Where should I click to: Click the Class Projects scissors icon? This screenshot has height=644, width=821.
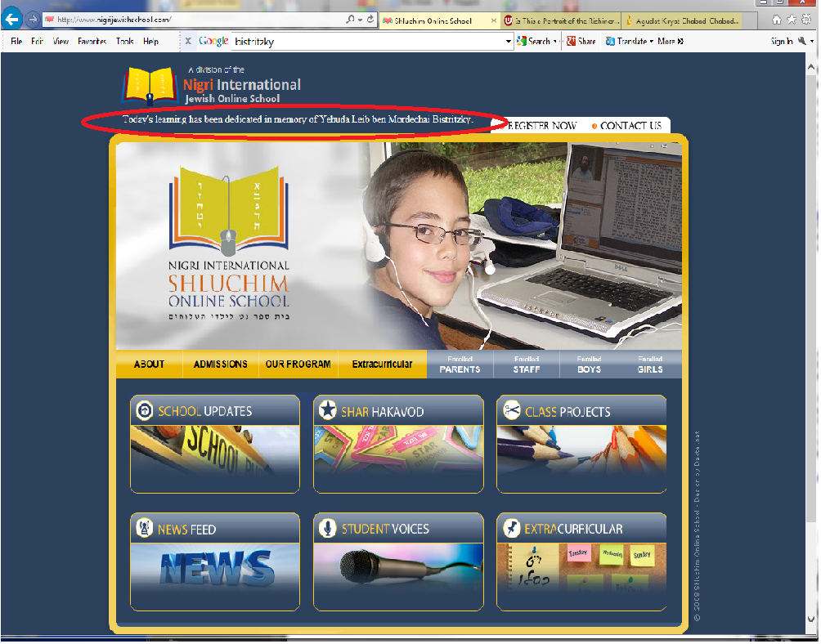511,411
